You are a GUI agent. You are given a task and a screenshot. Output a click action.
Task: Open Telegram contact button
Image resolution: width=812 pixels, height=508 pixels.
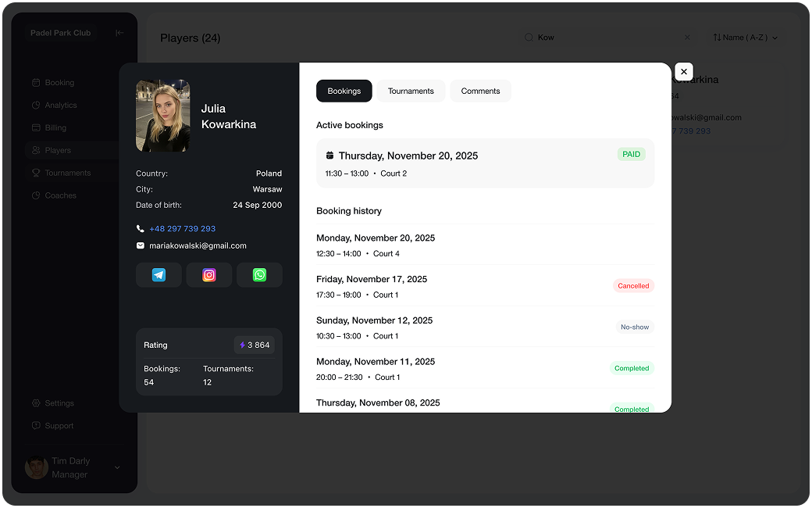(158, 275)
